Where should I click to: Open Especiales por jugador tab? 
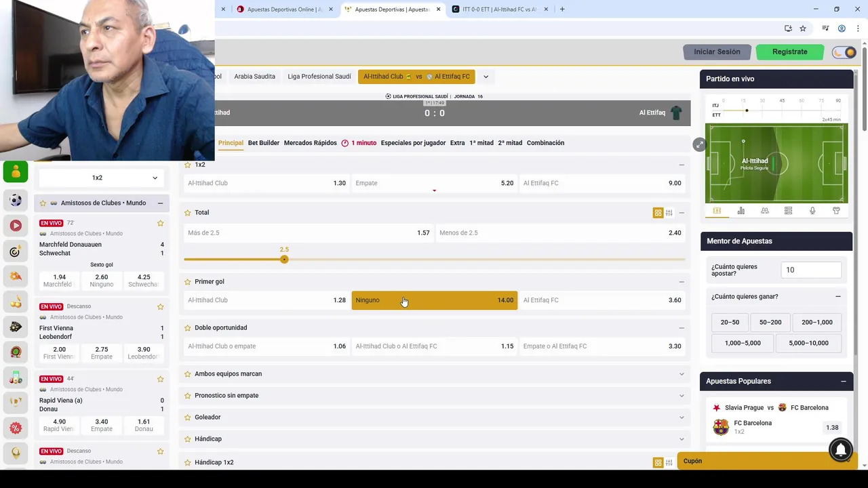[x=413, y=143]
